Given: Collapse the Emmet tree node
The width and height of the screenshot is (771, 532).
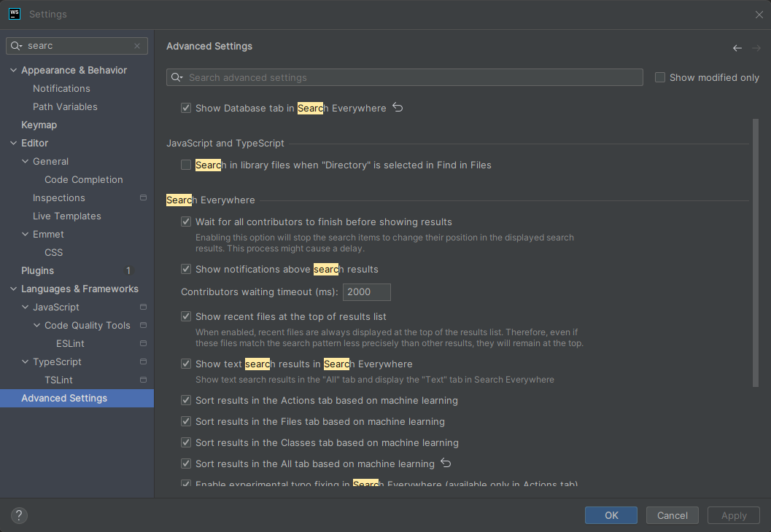Looking at the screenshot, I should (x=26, y=235).
